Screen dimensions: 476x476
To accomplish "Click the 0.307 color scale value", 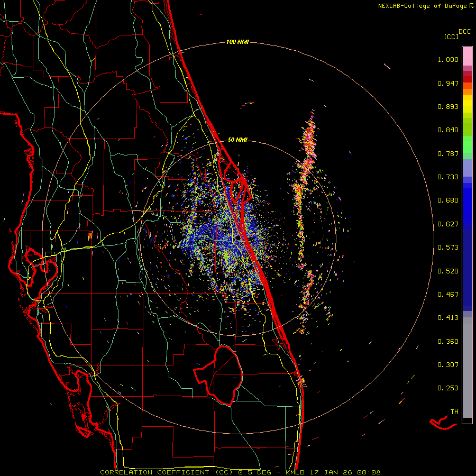I will [x=448, y=365].
